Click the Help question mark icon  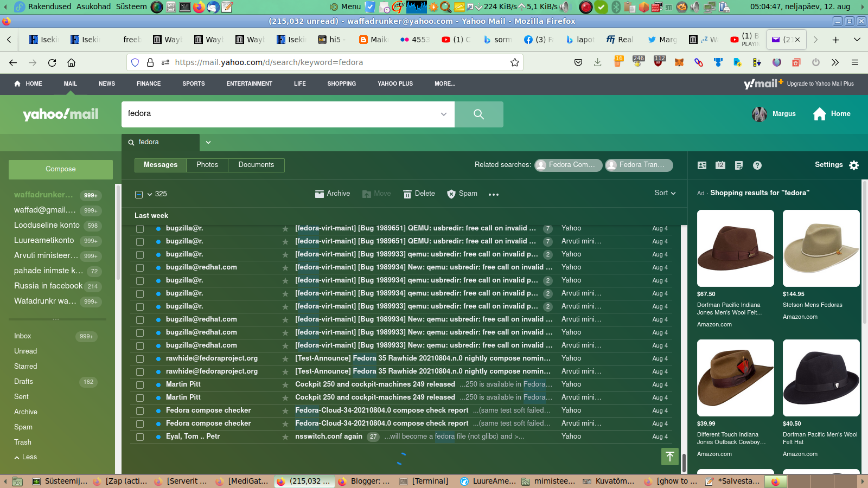(757, 165)
